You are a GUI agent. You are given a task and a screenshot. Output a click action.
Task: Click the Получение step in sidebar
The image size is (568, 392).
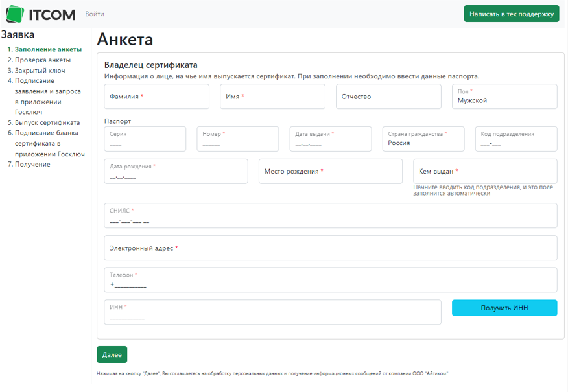[x=32, y=165]
